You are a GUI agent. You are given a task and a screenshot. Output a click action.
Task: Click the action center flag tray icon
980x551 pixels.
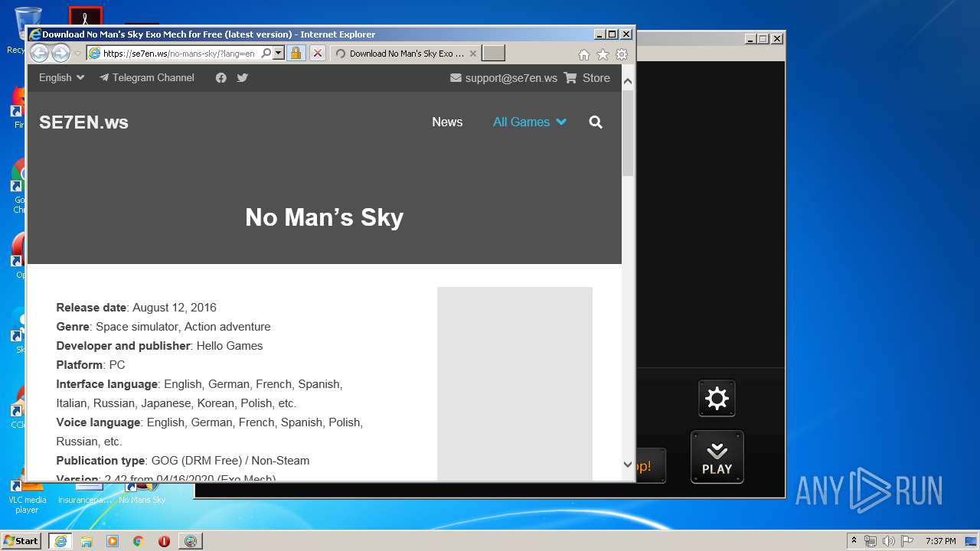pos(907,541)
